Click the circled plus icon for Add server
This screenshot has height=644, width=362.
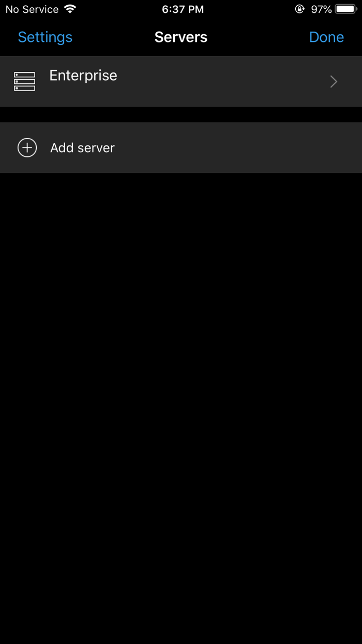click(x=27, y=148)
